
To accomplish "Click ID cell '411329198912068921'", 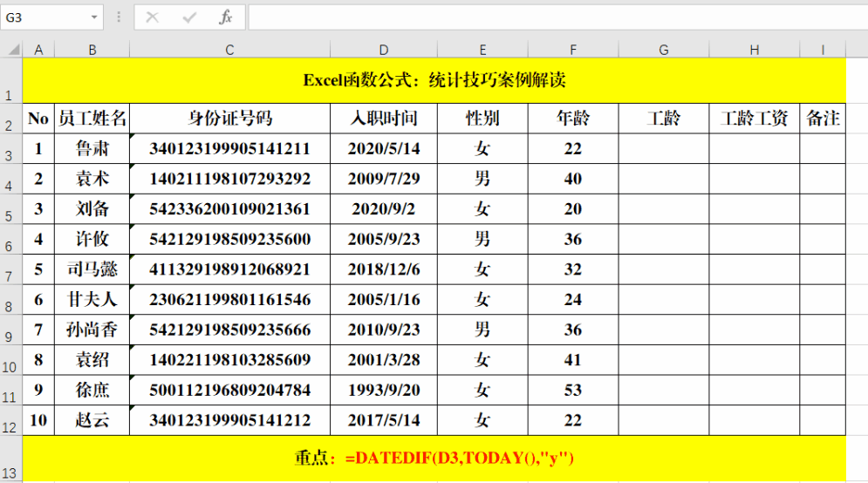I will [229, 269].
